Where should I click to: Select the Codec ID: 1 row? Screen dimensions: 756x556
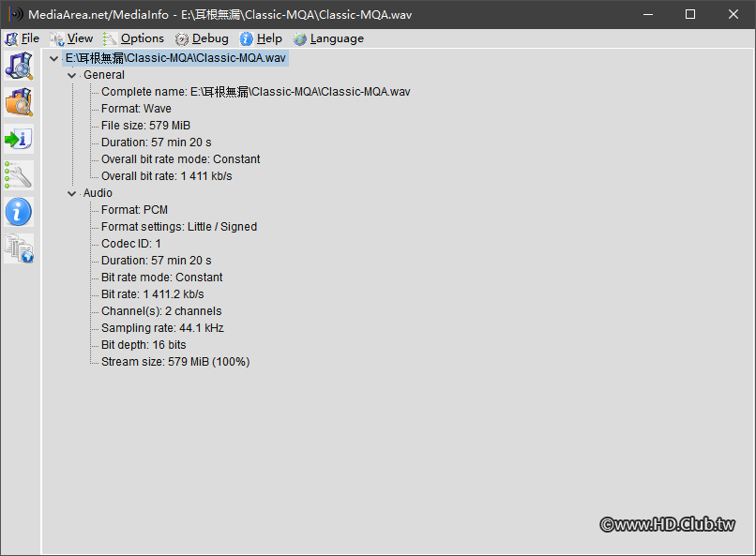coord(131,244)
